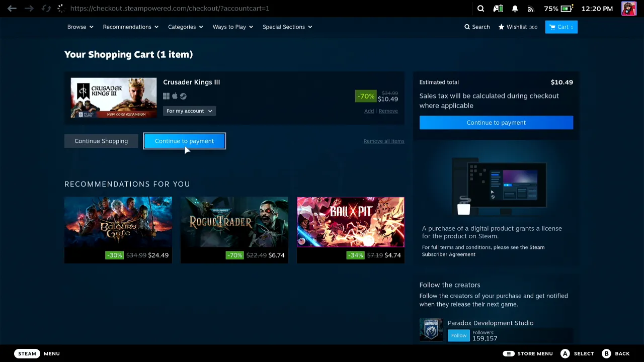Click the Remove link for Crusader Kings III
The height and width of the screenshot is (362, 644).
pyautogui.click(x=388, y=111)
